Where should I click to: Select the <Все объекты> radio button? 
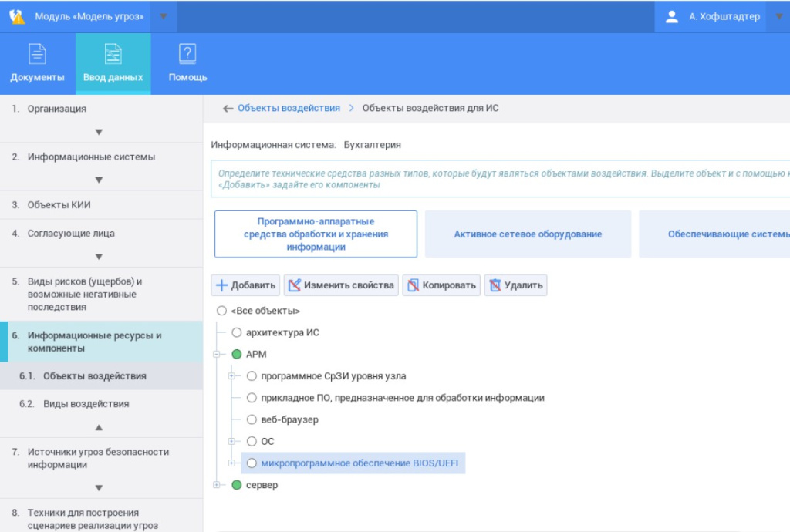pos(222,311)
